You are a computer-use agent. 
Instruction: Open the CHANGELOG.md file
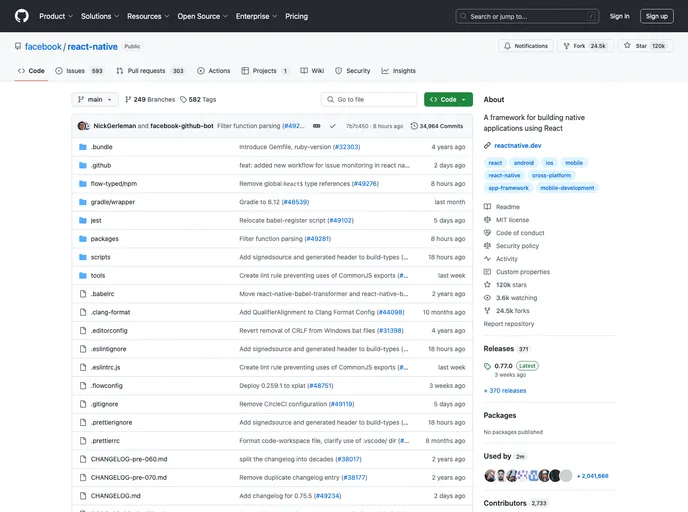(x=115, y=496)
